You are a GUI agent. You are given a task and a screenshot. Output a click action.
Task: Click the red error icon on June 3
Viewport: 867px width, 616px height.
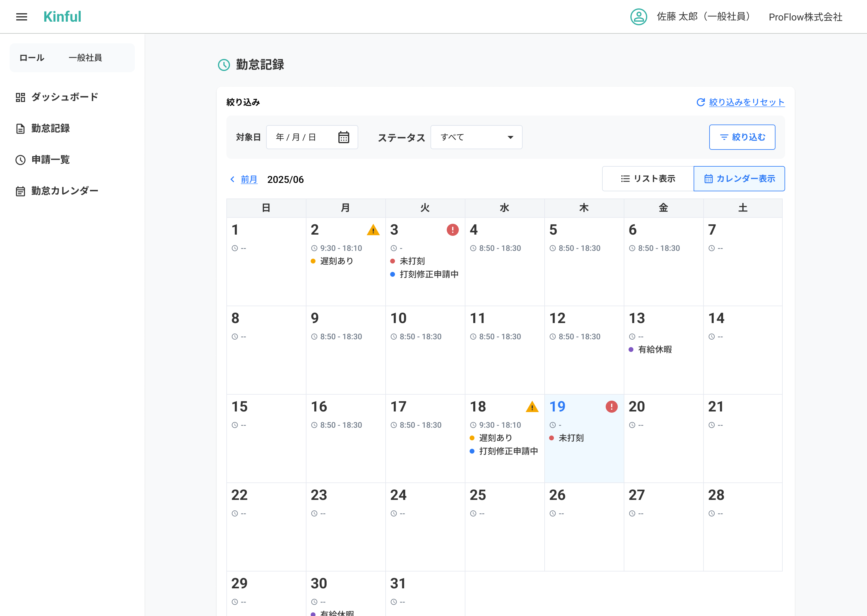click(452, 230)
